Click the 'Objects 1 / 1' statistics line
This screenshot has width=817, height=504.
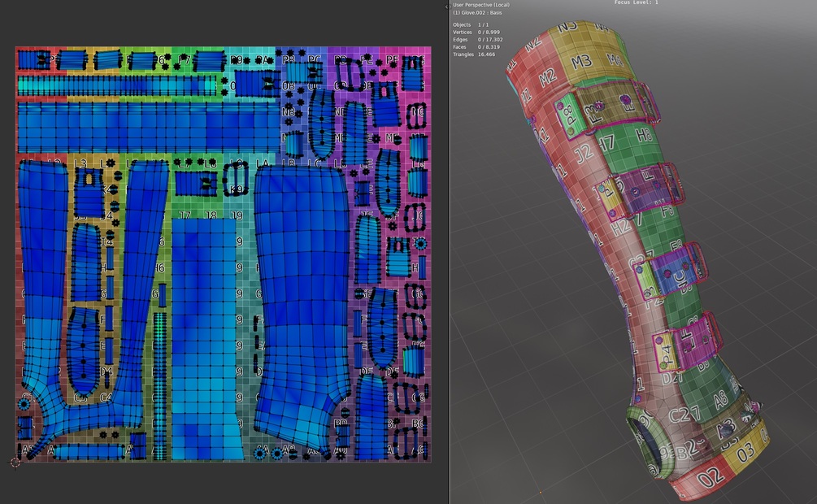tap(471, 24)
